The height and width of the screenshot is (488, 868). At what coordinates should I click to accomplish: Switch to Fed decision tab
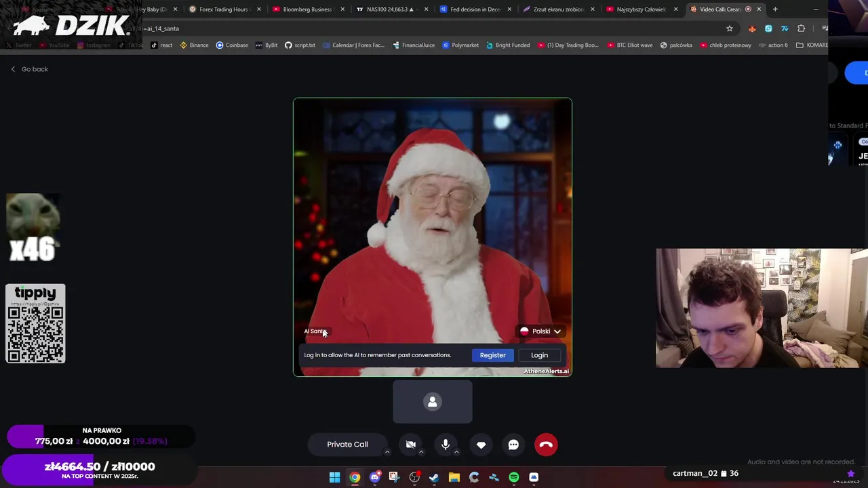(x=475, y=9)
